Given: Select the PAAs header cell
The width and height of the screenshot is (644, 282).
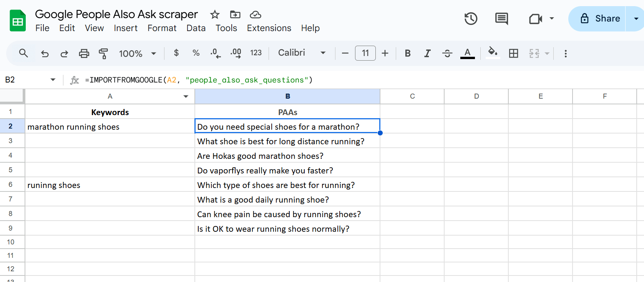Looking at the screenshot, I should 287,112.
